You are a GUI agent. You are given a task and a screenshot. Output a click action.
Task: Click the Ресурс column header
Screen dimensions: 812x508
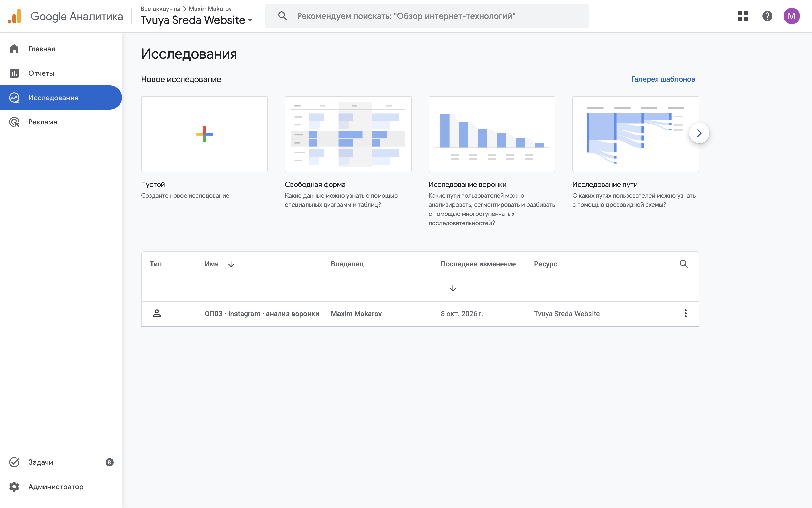pos(546,264)
